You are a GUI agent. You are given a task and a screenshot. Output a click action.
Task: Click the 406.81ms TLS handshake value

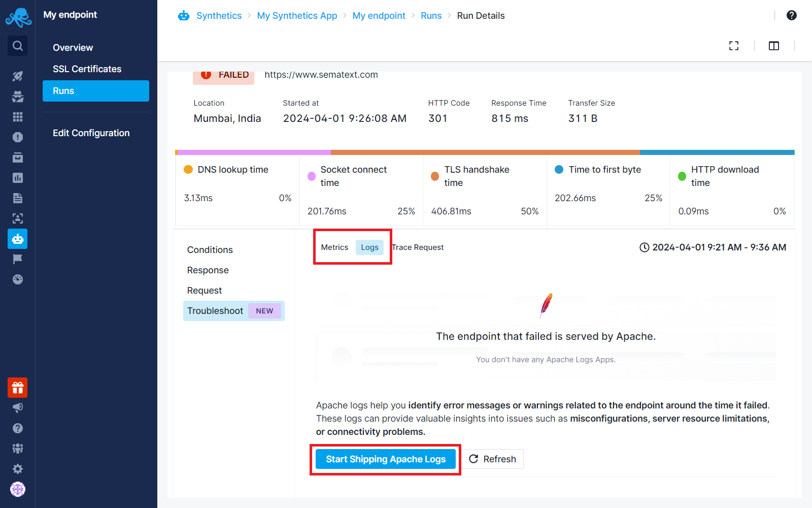coord(451,211)
